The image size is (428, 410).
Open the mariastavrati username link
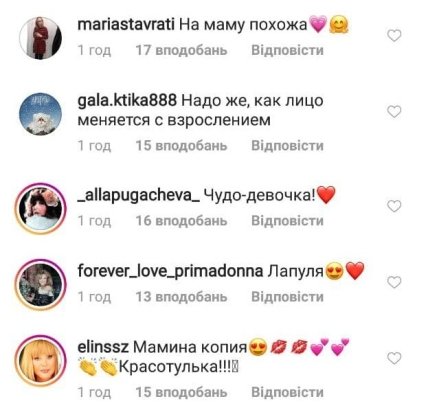pyautogui.click(x=126, y=25)
